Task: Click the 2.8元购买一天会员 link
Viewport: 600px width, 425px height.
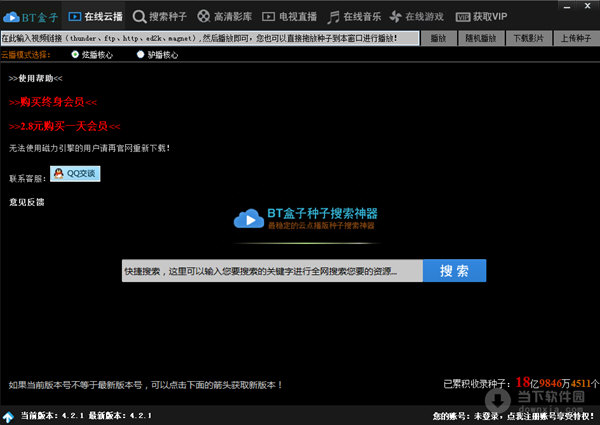Action: (64, 126)
